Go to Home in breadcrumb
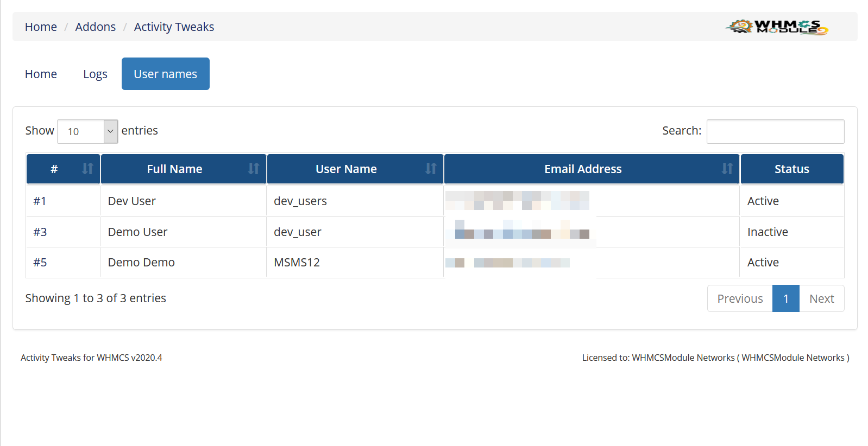The height and width of the screenshot is (446, 868). (x=41, y=27)
